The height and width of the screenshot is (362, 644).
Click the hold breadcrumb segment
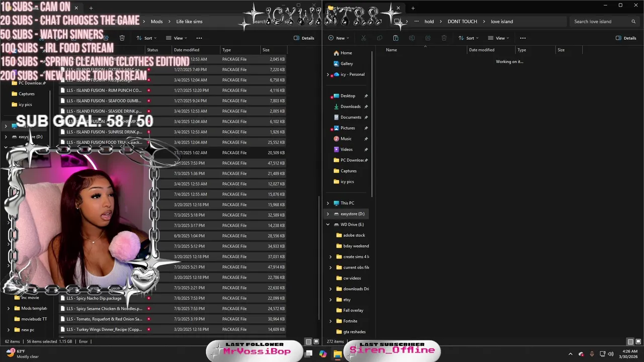pos(429,22)
